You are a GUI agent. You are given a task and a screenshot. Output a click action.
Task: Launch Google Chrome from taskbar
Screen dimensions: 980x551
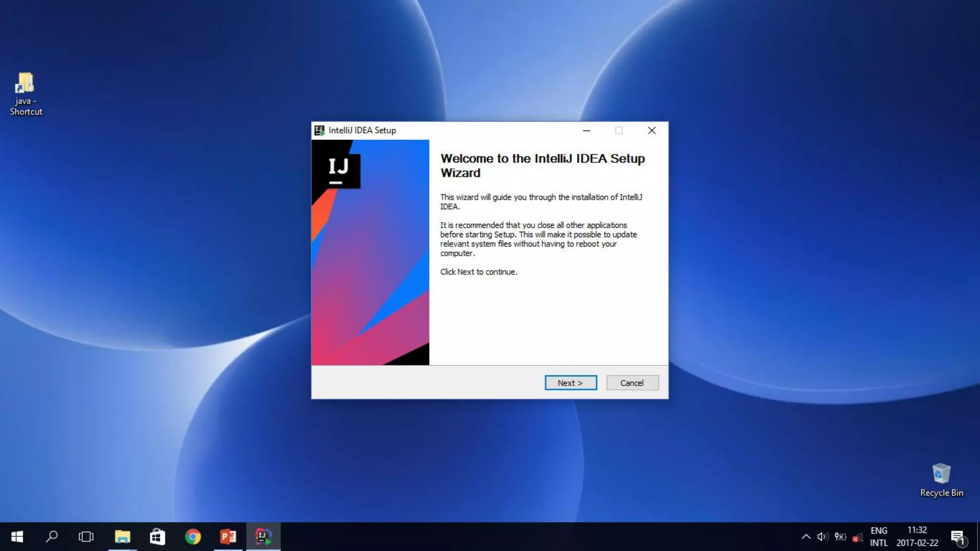(193, 537)
